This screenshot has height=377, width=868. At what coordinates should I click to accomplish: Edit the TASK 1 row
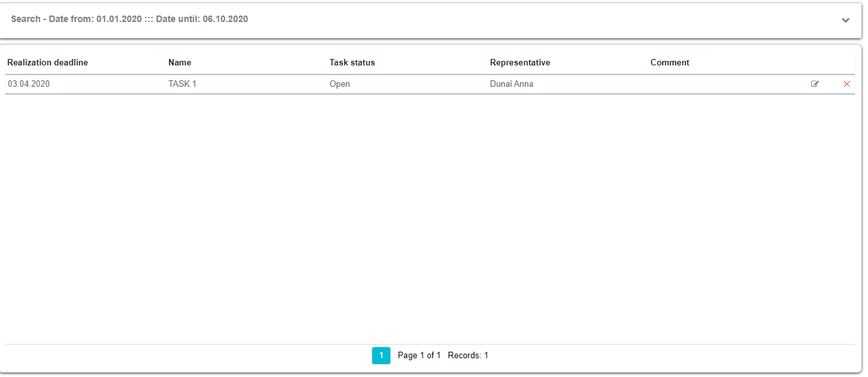point(815,84)
